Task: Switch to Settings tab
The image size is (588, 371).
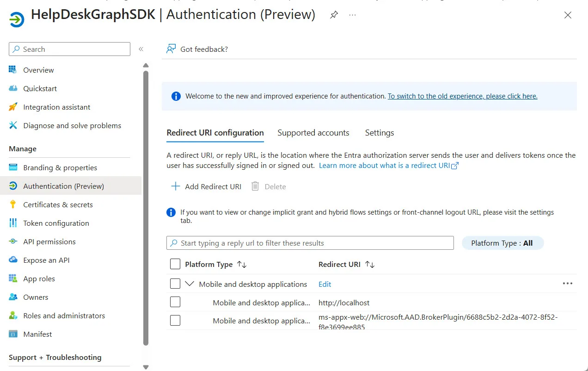Action: coord(380,133)
